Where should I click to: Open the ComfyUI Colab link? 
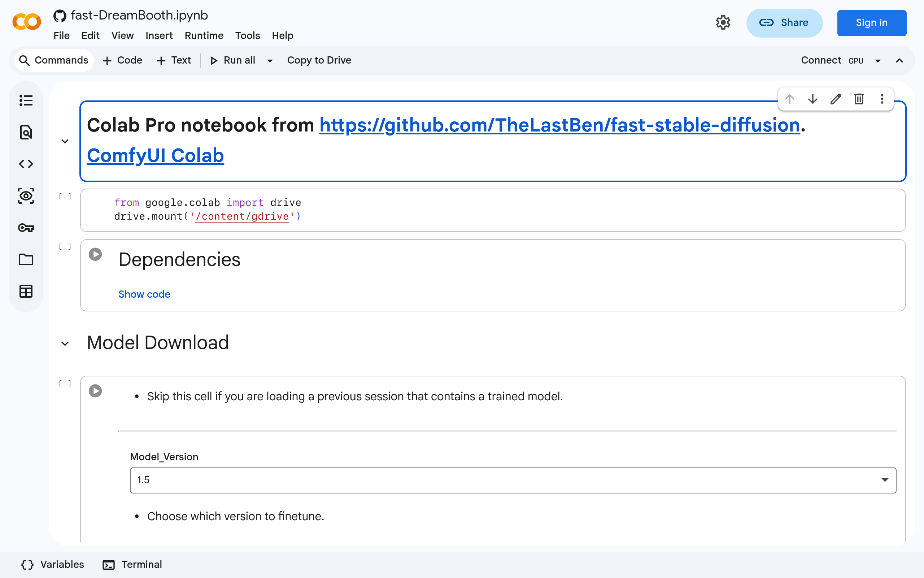156,156
